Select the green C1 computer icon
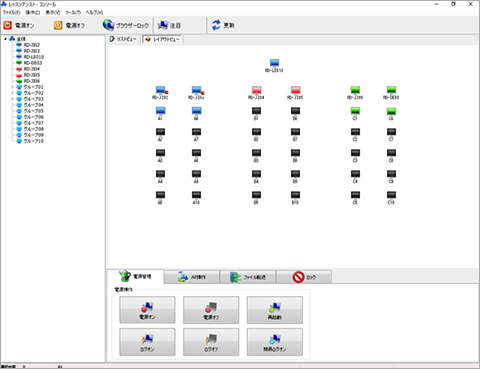This screenshot has width=480, height=369. tap(355, 111)
